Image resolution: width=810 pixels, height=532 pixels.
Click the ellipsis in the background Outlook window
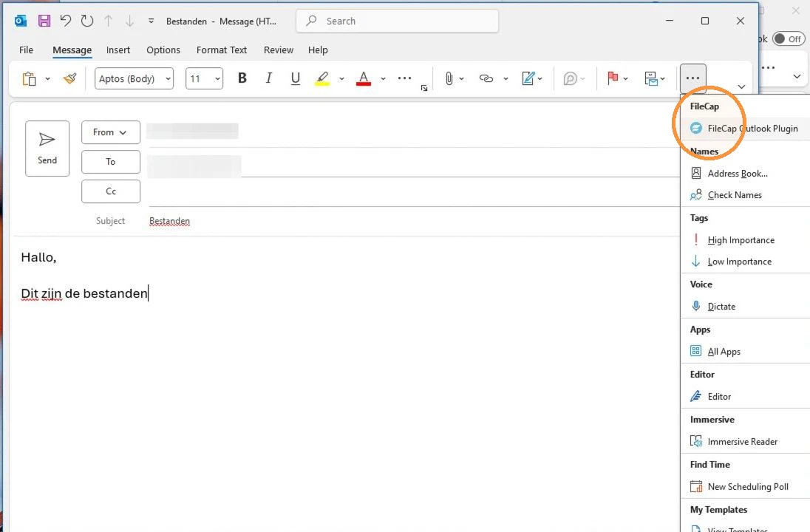[768, 68]
